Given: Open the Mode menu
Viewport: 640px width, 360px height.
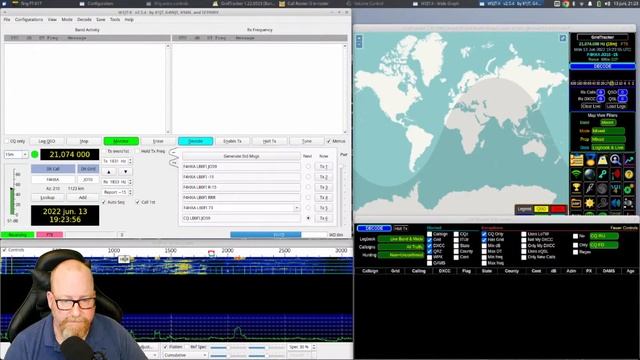Looking at the screenshot, I should (67, 20).
